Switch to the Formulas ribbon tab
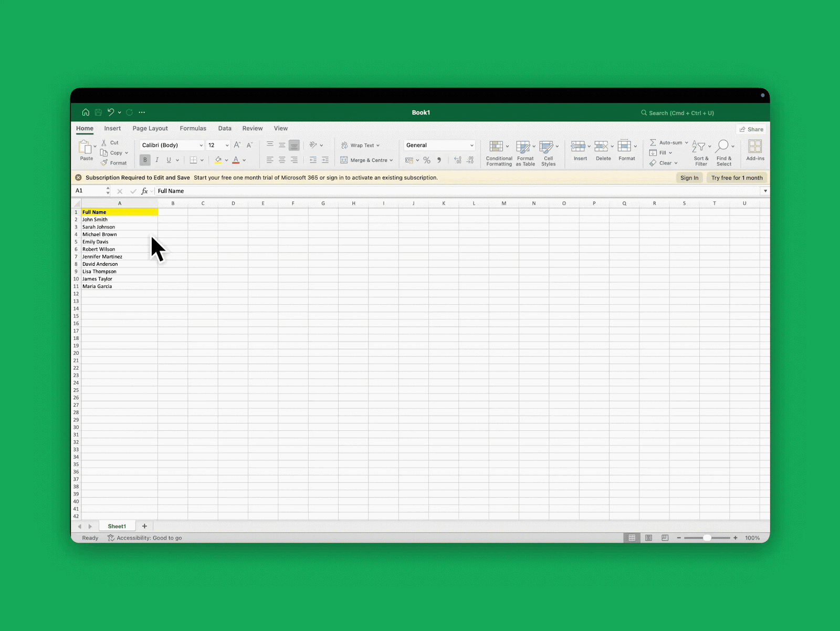The image size is (840, 631). [193, 128]
